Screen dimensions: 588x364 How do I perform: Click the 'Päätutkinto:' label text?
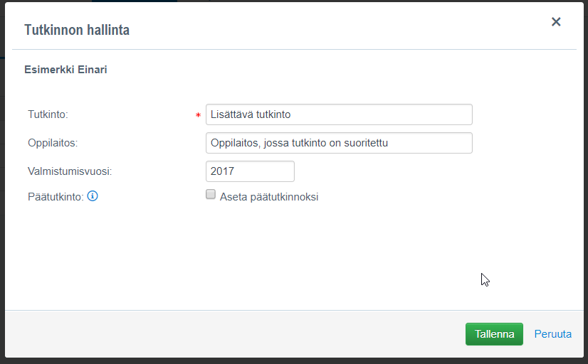56,196
